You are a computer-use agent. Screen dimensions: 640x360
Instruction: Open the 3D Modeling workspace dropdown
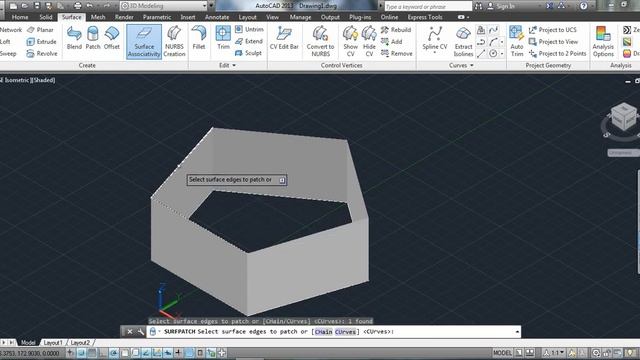pyautogui.click(x=164, y=6)
